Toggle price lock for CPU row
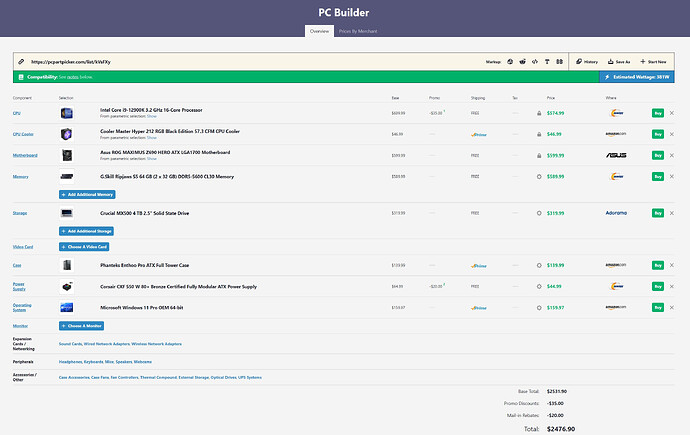This screenshot has height=435, width=690. point(539,113)
